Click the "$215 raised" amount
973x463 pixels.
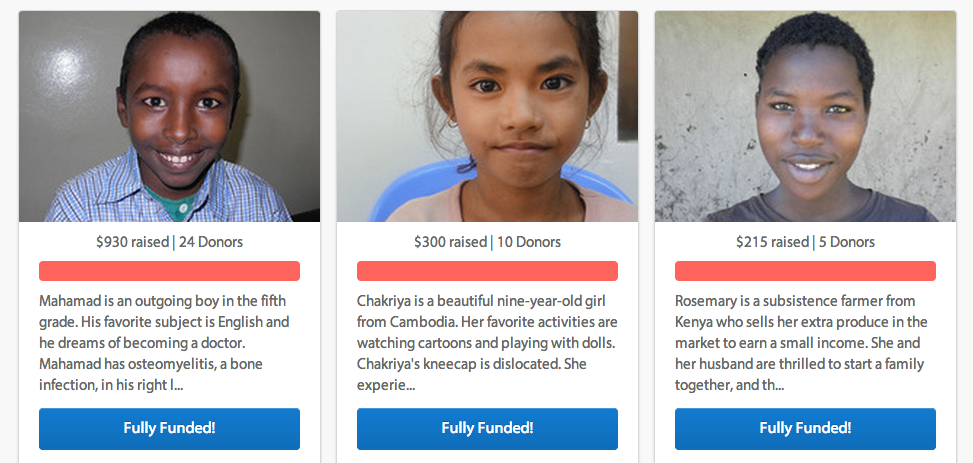tap(771, 242)
